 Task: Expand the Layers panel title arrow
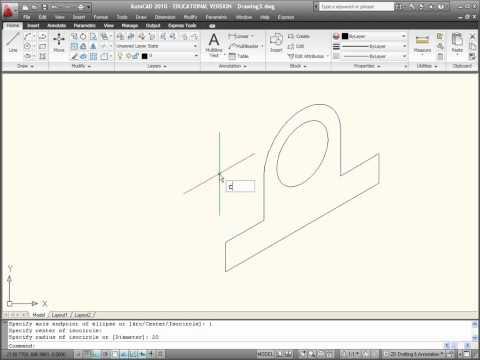point(165,66)
